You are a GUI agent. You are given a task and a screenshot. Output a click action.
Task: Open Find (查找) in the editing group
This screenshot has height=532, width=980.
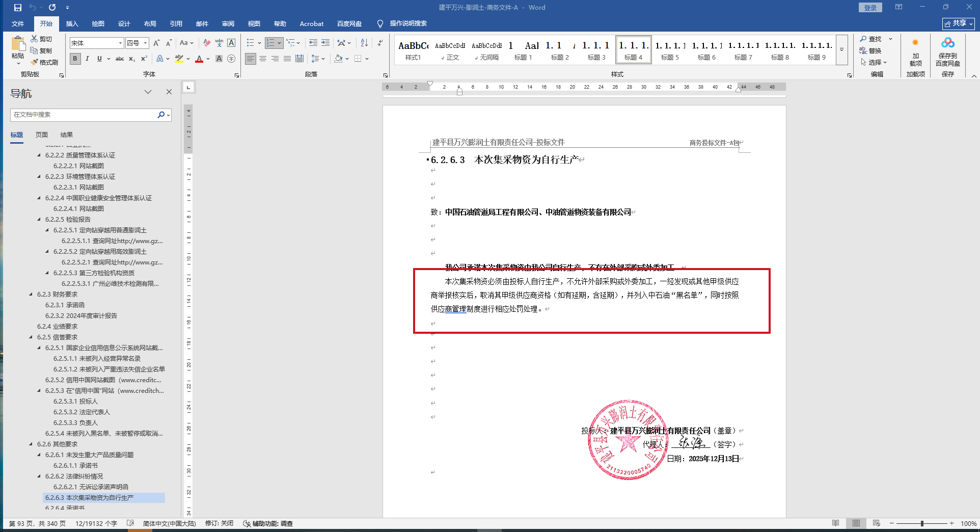tap(871, 39)
